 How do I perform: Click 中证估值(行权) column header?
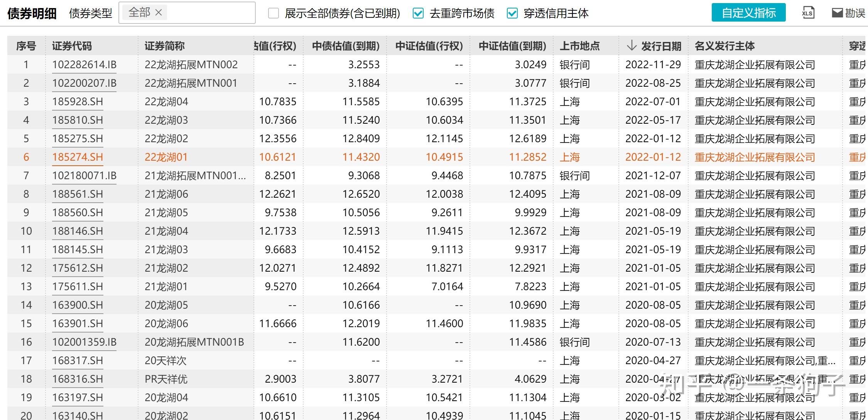pyautogui.click(x=429, y=46)
